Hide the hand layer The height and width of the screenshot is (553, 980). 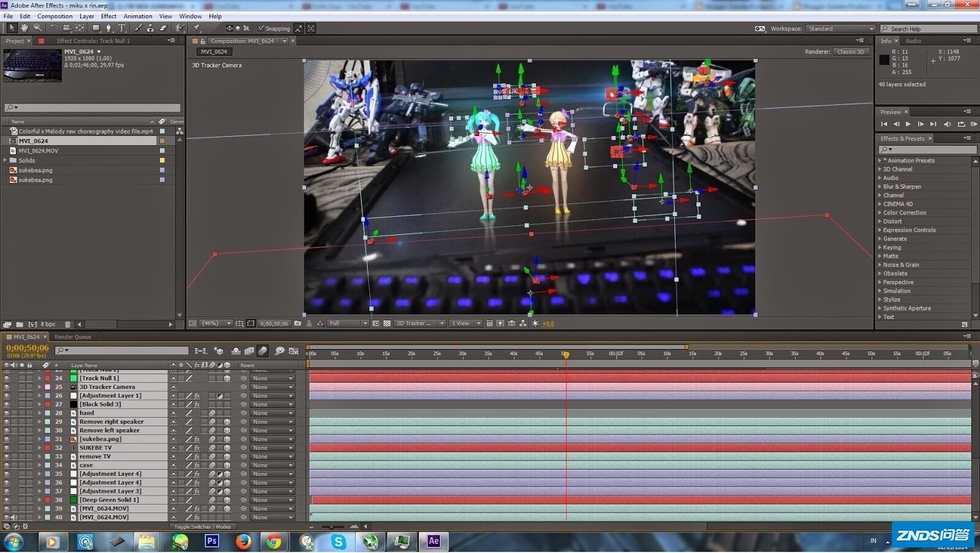tap(7, 413)
